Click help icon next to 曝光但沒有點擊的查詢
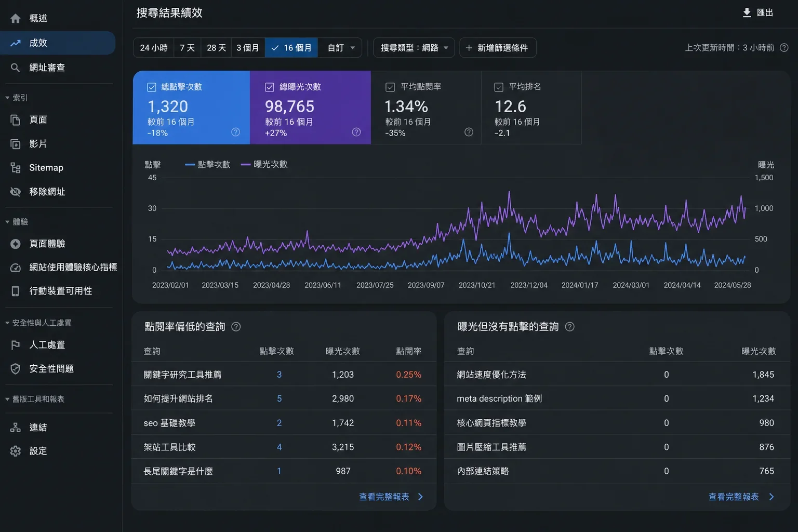 pos(569,327)
